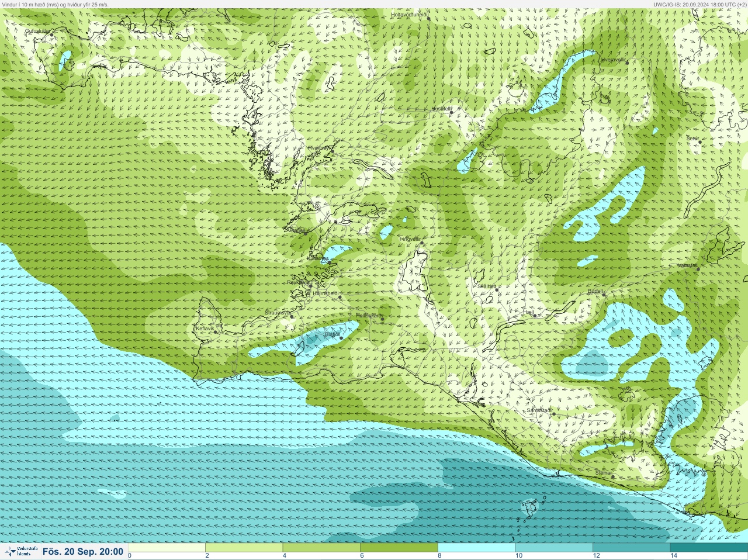
Task: Click the Holtavörðuheiði station label
Action: [x=410, y=14]
